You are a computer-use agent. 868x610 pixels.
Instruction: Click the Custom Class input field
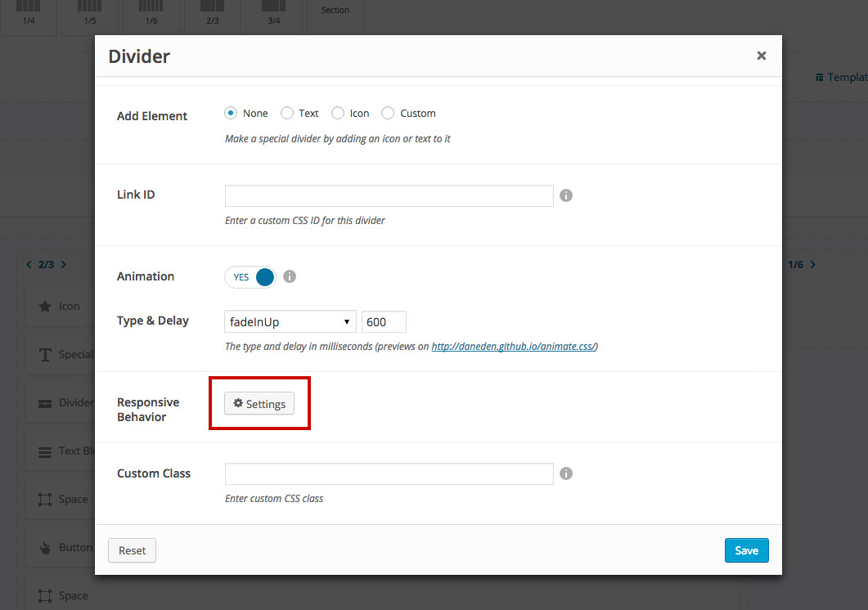point(389,473)
